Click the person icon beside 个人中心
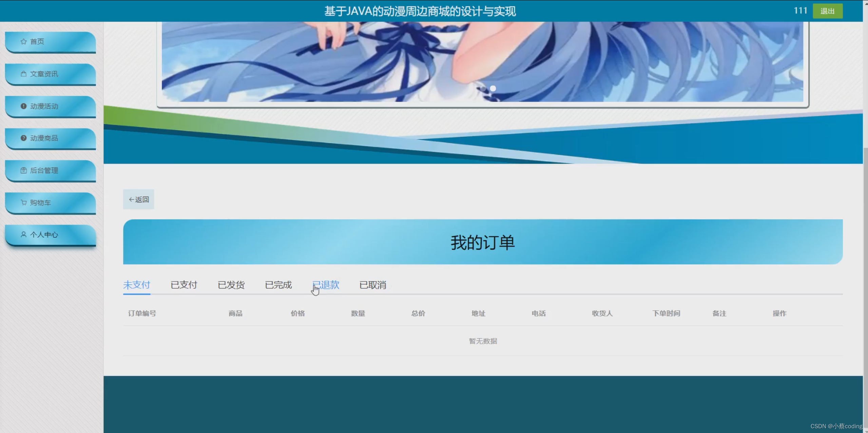Viewport: 868px width, 433px height. [x=23, y=234]
